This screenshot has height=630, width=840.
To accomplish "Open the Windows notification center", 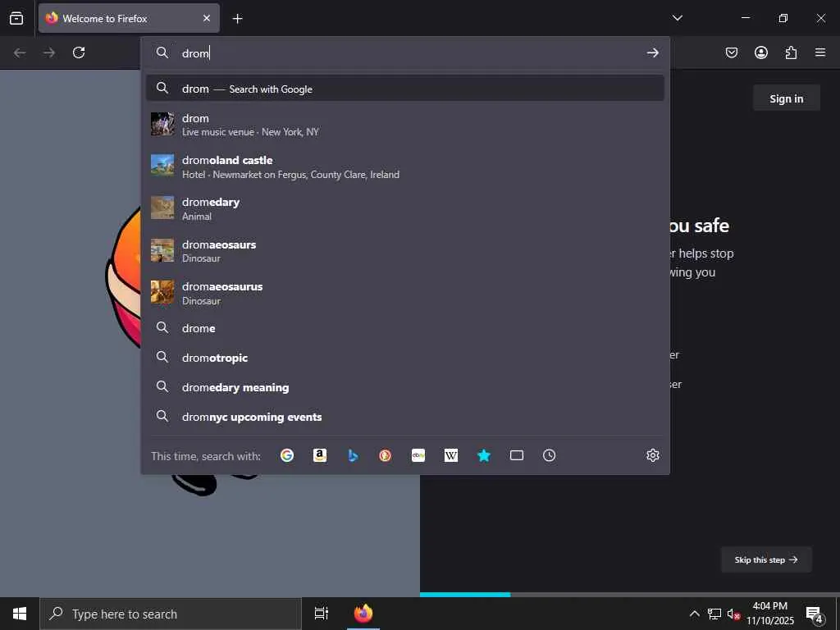I will [815, 614].
